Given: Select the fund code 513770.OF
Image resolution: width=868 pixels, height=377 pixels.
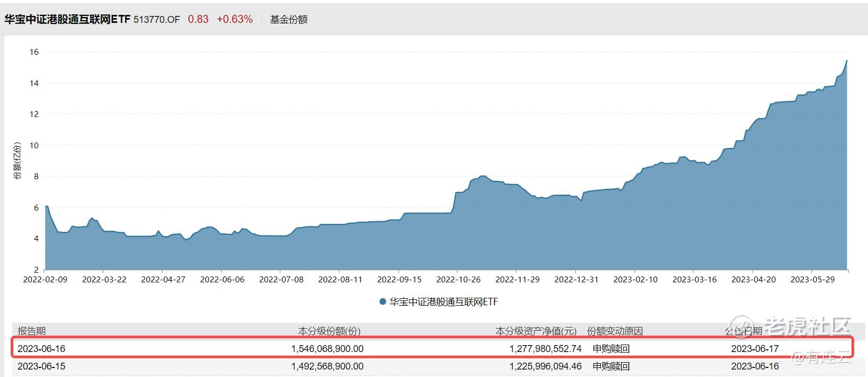Looking at the screenshot, I should coord(156,20).
